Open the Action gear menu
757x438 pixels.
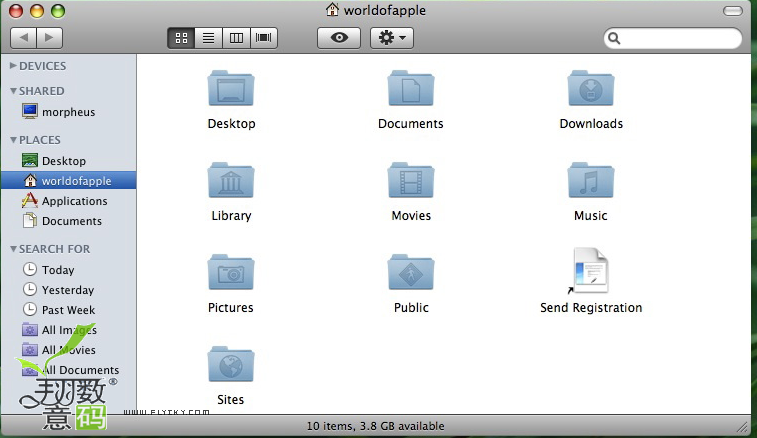click(x=392, y=38)
